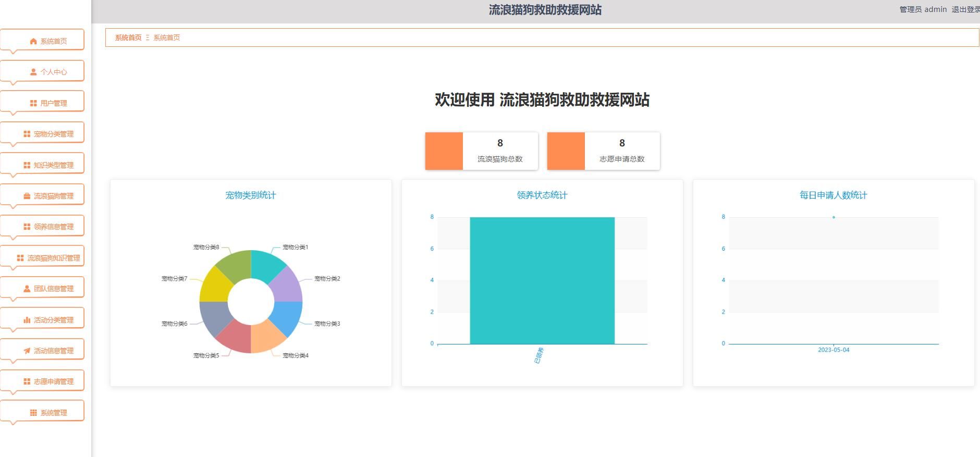Click the 退出登录 logout link
This screenshot has width=980, height=457.
coord(965,9)
